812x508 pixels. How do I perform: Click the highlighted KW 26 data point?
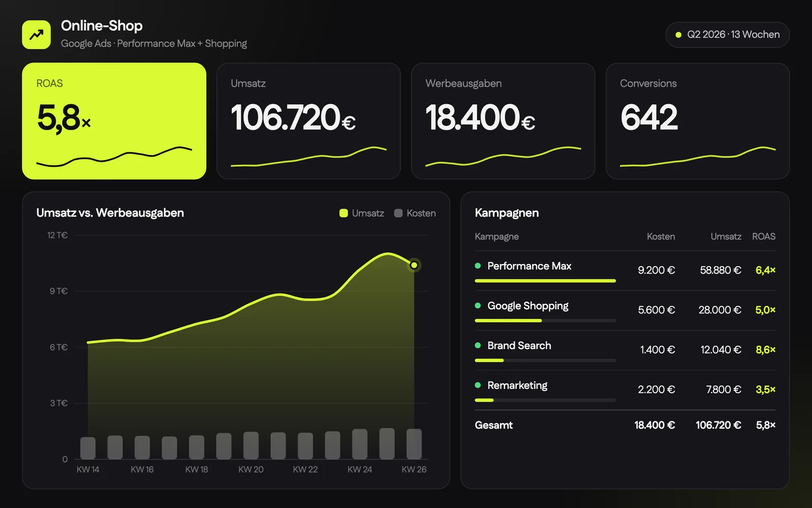click(x=414, y=265)
